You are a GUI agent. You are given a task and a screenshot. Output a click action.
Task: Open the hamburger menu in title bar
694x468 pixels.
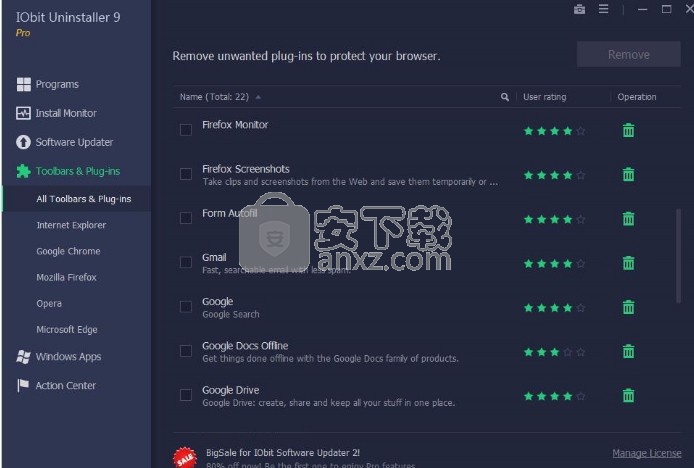pyautogui.click(x=603, y=9)
